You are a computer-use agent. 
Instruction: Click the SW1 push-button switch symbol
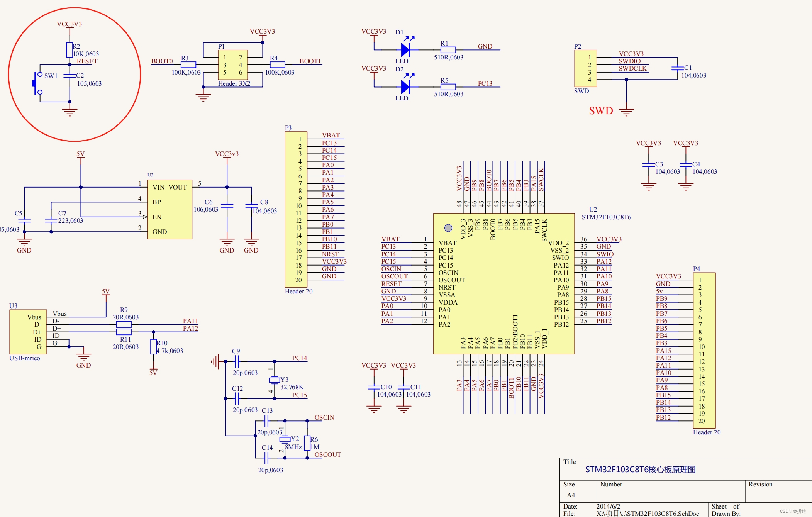[37, 83]
